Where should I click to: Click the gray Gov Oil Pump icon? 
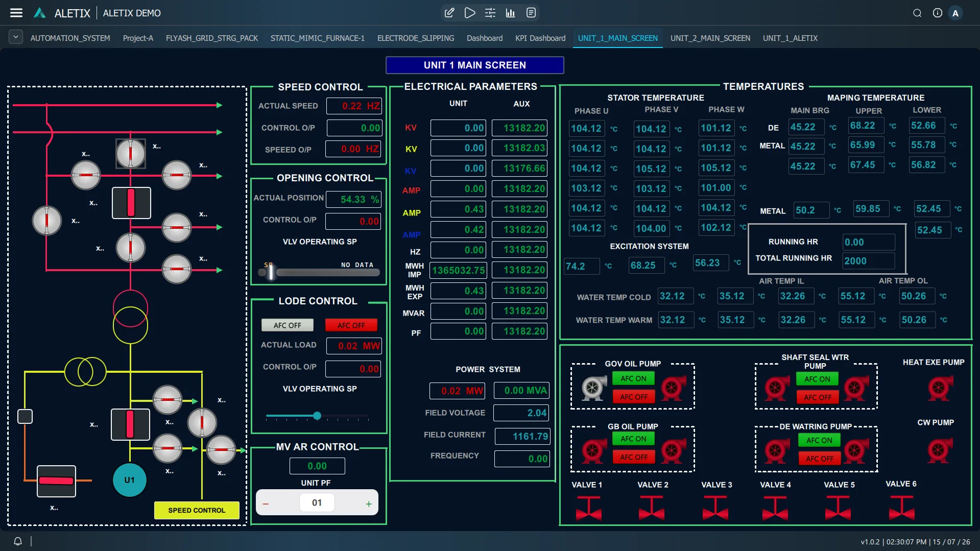coord(593,388)
